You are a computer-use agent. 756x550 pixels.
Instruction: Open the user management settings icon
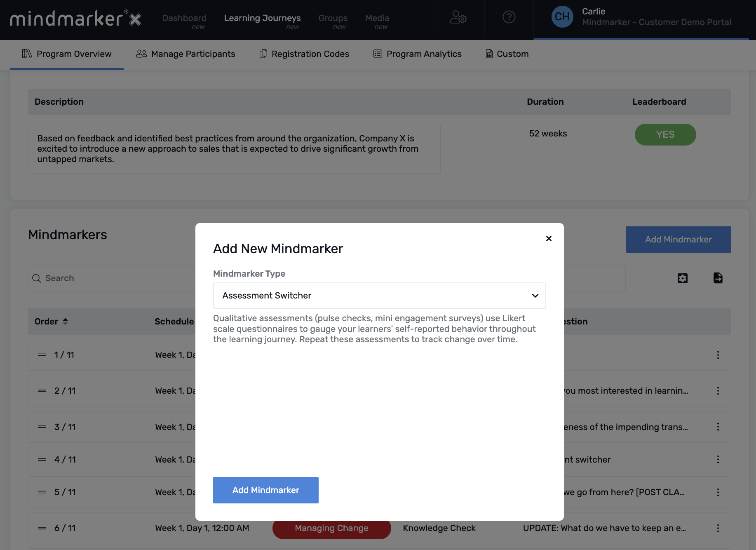click(x=458, y=17)
